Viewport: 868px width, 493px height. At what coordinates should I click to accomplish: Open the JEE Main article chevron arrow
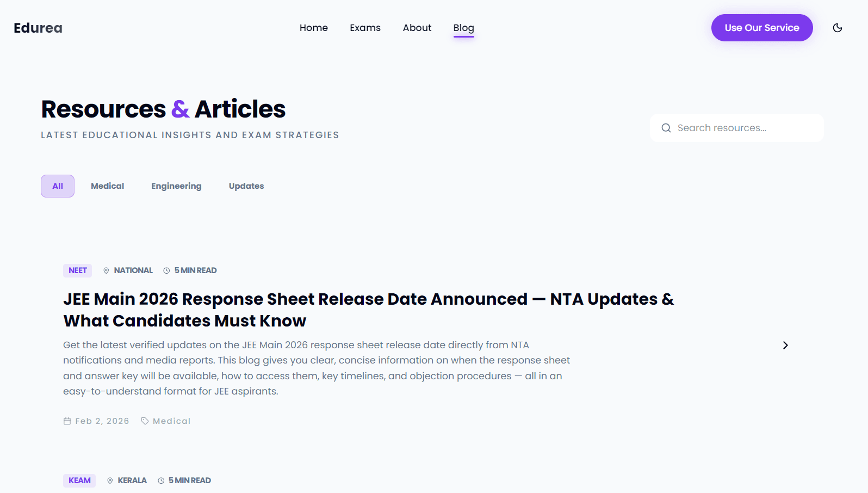pyautogui.click(x=785, y=346)
